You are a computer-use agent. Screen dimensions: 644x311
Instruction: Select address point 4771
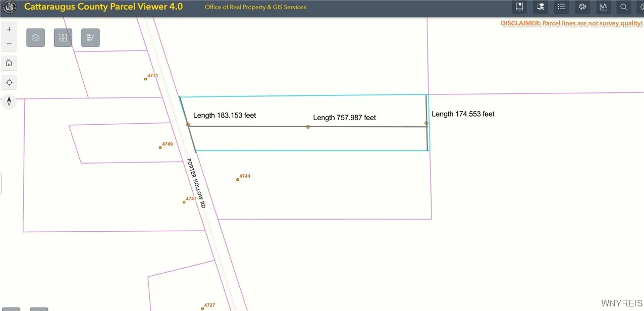point(146,79)
